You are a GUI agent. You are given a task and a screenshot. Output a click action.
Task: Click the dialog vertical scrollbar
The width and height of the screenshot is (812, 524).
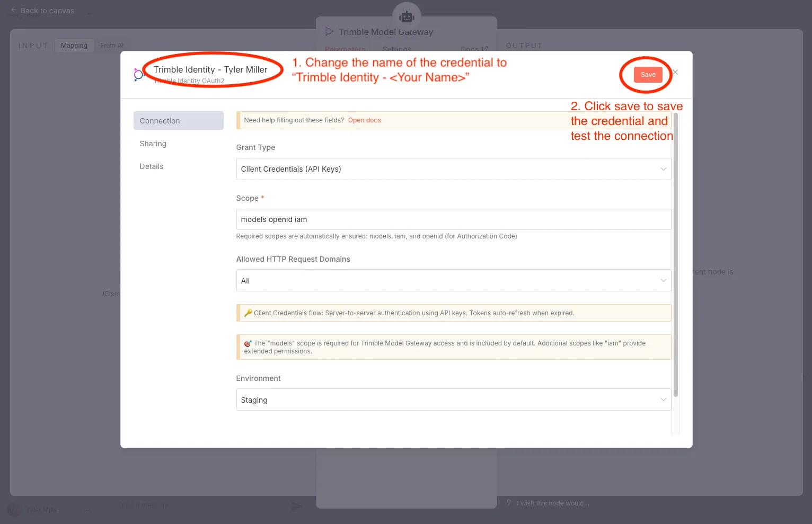click(x=676, y=254)
